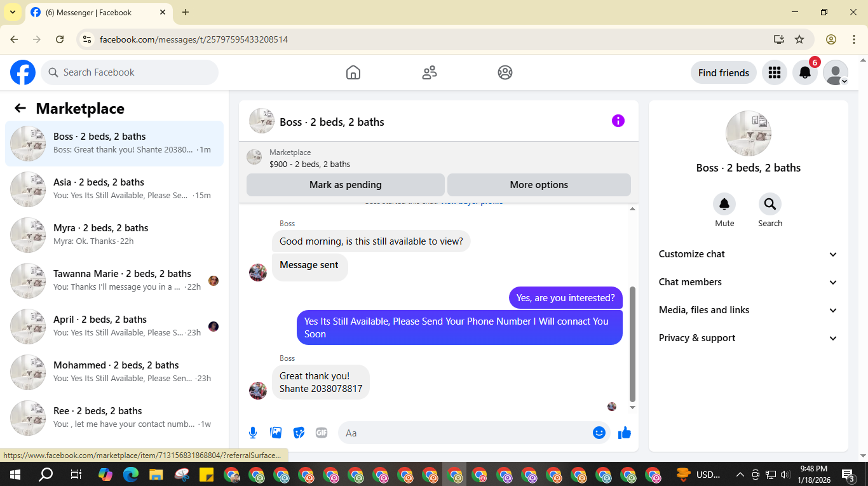Click message "Yes, are you interested?"
Viewport: 868px width, 486px height.
click(x=566, y=297)
